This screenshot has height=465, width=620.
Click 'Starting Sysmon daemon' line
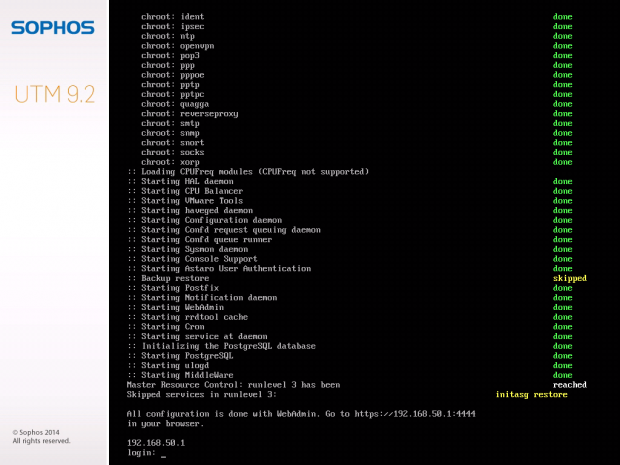click(187, 249)
